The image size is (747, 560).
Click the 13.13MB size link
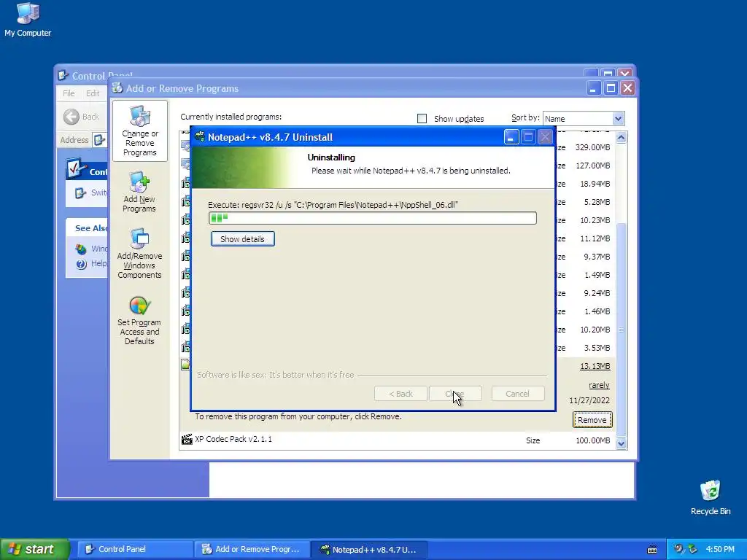tap(595, 366)
